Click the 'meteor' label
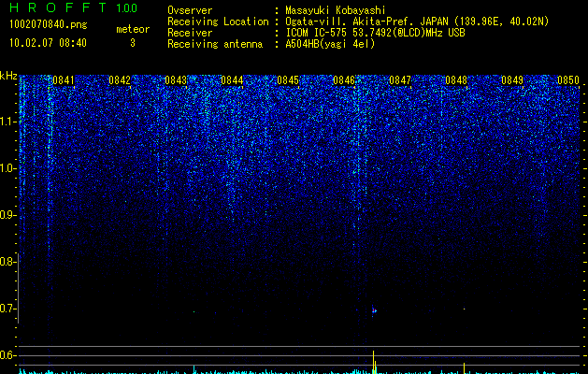The image size is (588, 374). tap(133, 29)
